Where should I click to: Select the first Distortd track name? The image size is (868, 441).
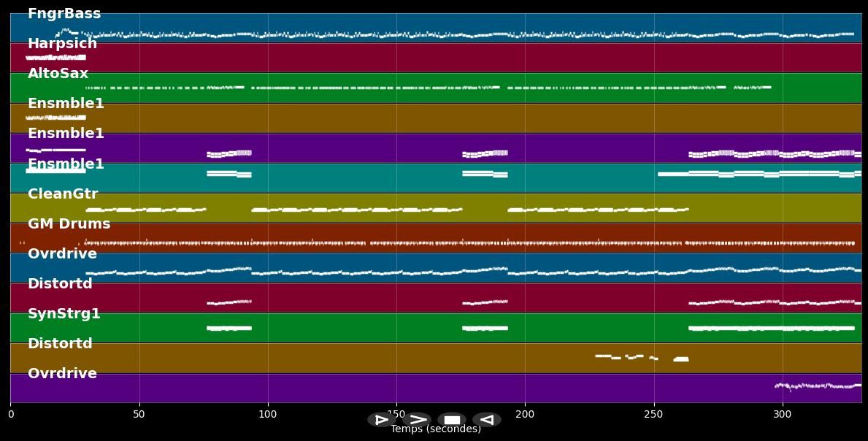(x=60, y=283)
